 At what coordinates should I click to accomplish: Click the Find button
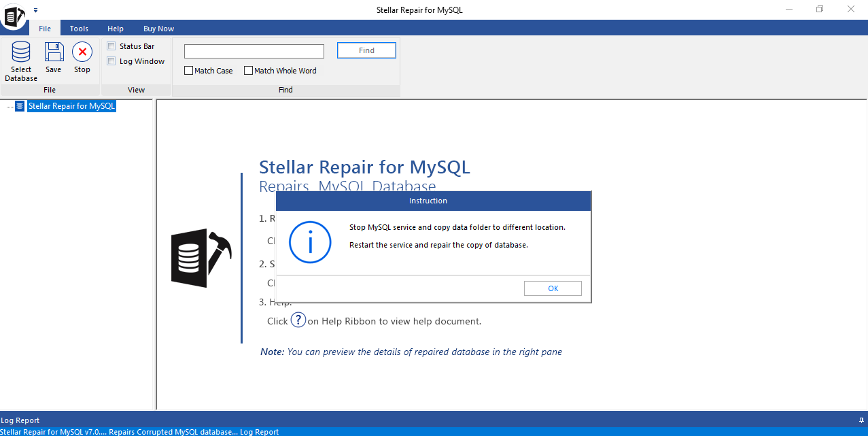(x=366, y=50)
